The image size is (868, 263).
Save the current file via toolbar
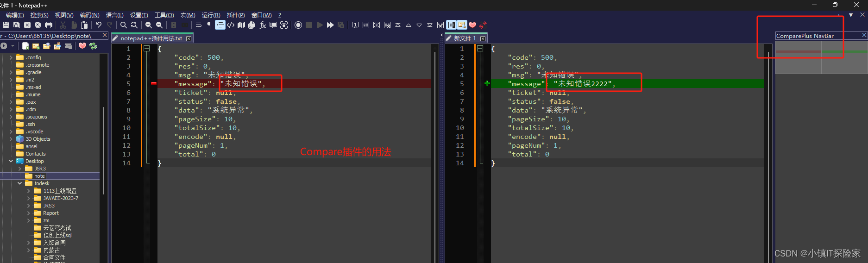point(6,25)
